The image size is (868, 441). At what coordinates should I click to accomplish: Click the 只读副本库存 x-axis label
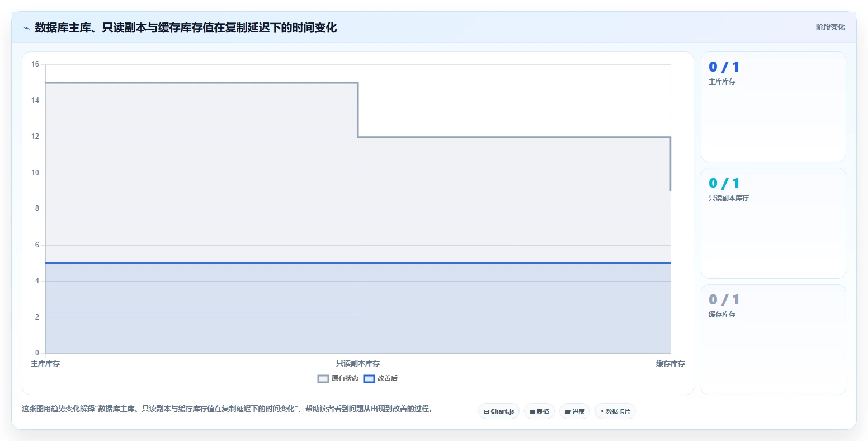coord(358,364)
